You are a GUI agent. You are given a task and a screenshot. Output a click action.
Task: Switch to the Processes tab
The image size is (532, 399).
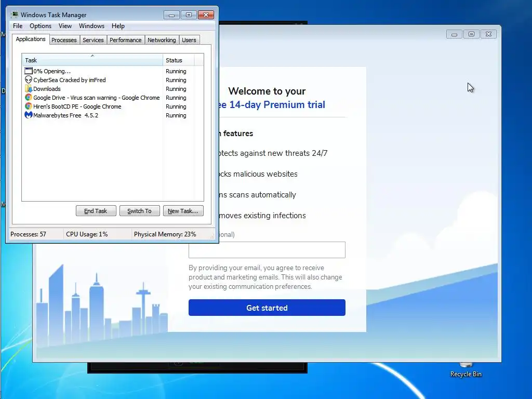(x=64, y=40)
